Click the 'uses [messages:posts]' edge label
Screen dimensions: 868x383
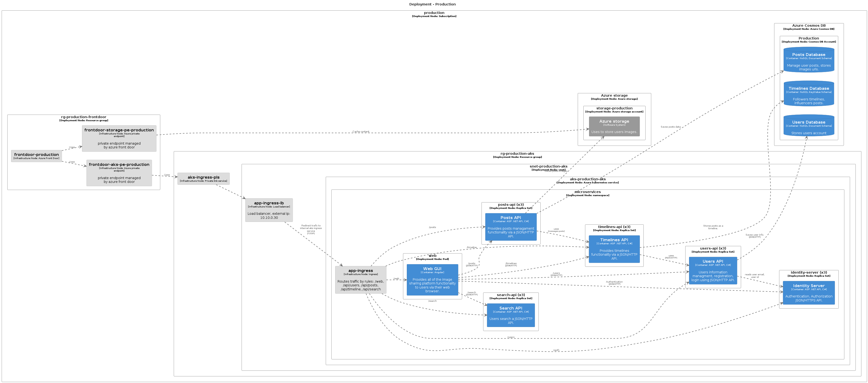pos(556,230)
